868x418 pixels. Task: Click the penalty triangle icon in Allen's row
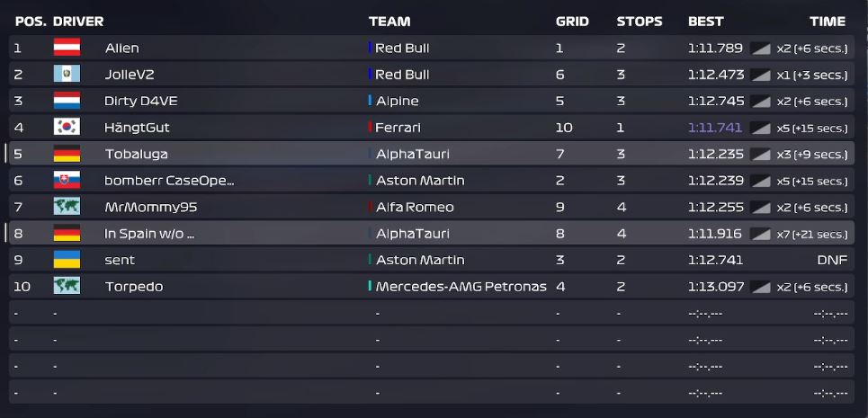click(x=761, y=49)
